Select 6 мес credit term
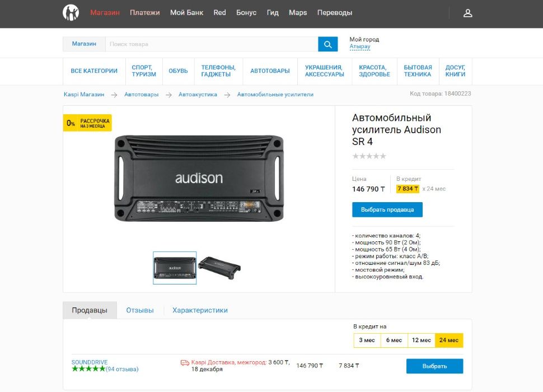543x392 pixels. (x=394, y=340)
